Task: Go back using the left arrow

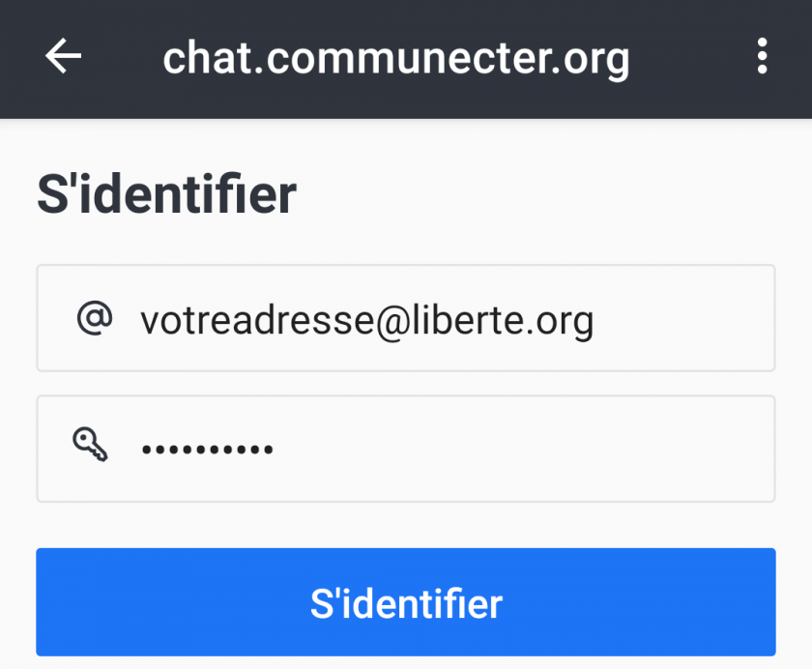Action: pyautogui.click(x=64, y=58)
